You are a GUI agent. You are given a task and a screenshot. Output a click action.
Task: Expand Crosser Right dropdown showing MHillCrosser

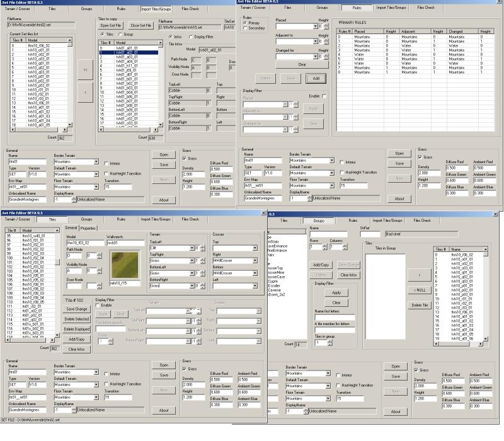click(x=254, y=260)
